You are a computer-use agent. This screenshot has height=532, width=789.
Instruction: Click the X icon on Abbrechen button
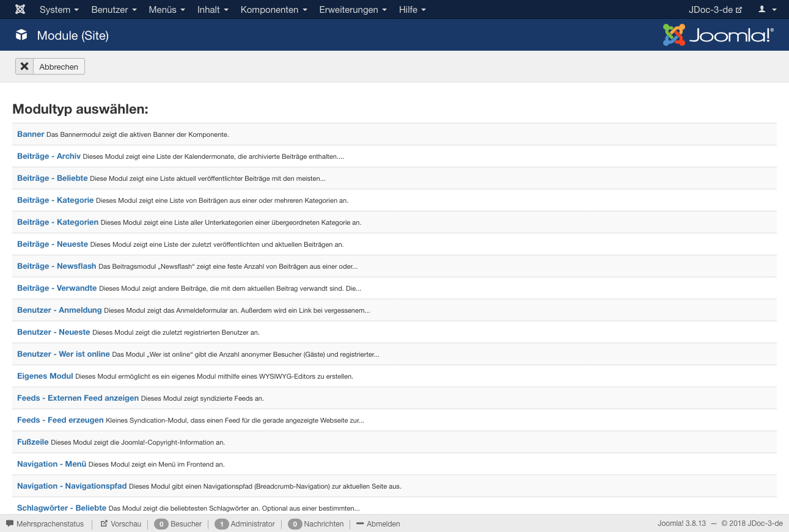click(x=24, y=67)
